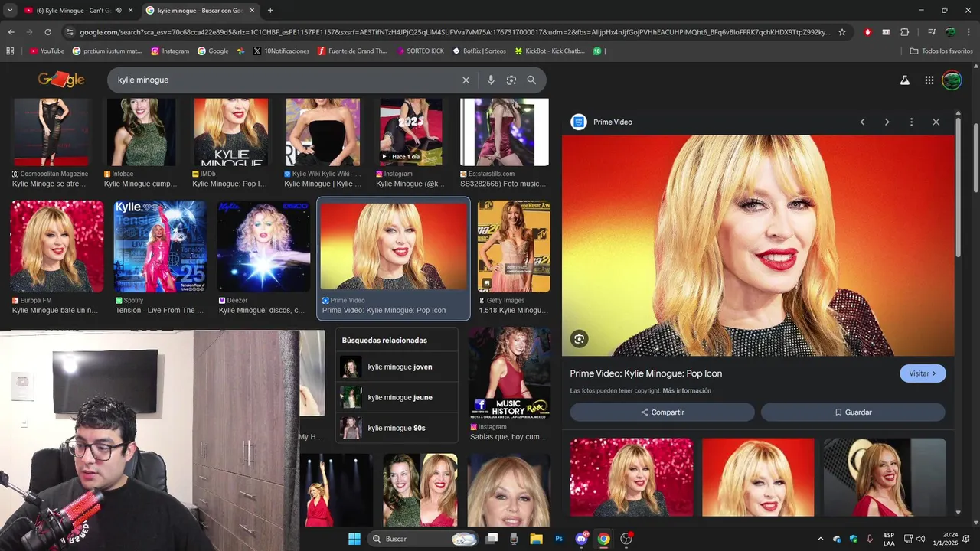Open the SORTEO KICK bookmark
The width and height of the screenshot is (980, 551).
(420, 51)
